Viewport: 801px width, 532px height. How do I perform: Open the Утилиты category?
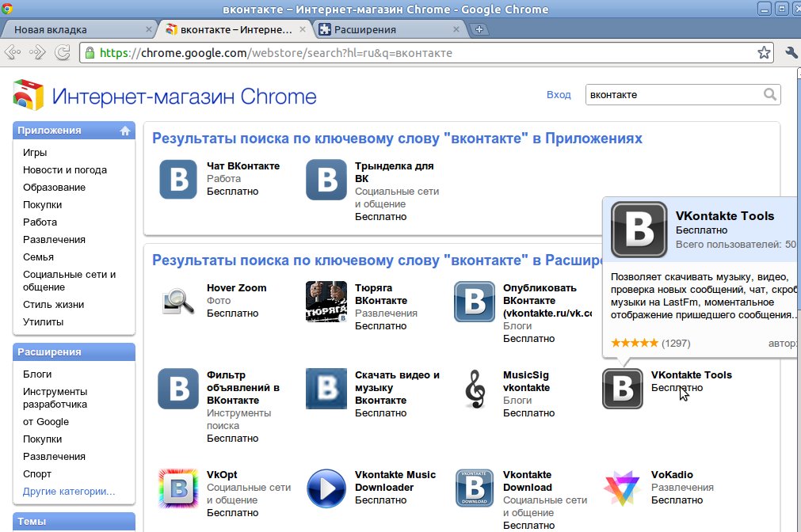coord(44,322)
